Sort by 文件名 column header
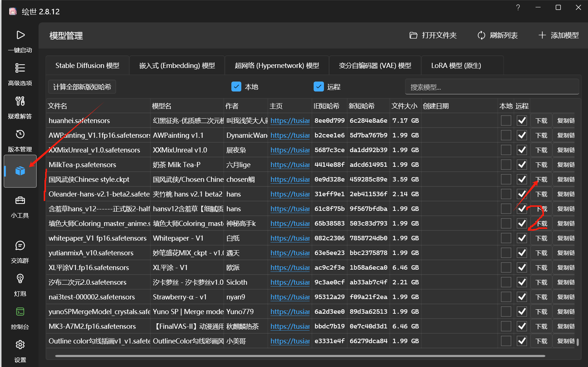This screenshot has height=367, width=588. pos(98,106)
